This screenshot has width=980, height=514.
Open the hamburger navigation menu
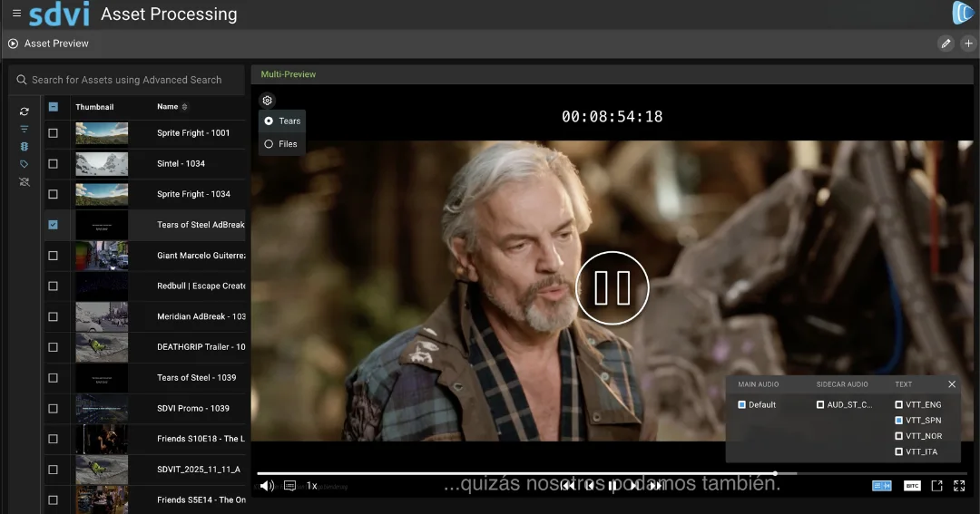[x=17, y=13]
